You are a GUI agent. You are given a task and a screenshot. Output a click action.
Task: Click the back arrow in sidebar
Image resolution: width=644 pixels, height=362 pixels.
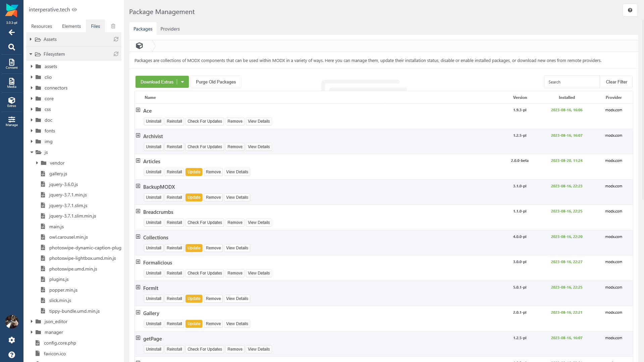tap(12, 33)
